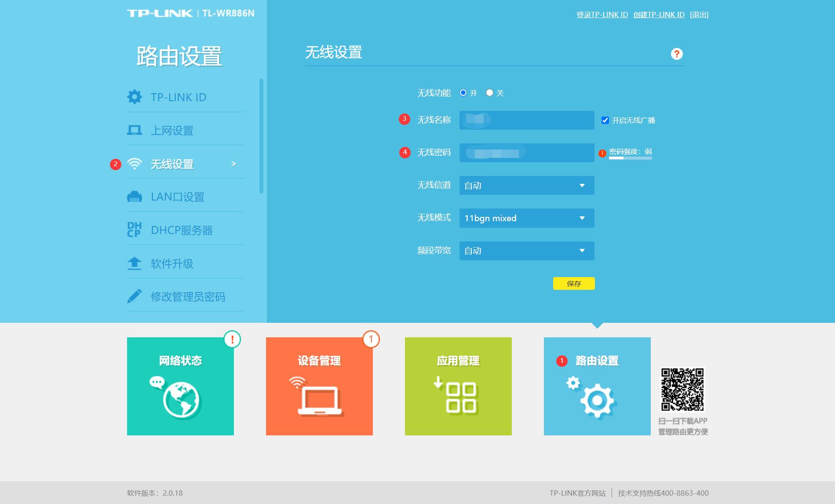Click the pencil icon for 修改管理员密码
Screen dimensions: 835x504
(134, 296)
